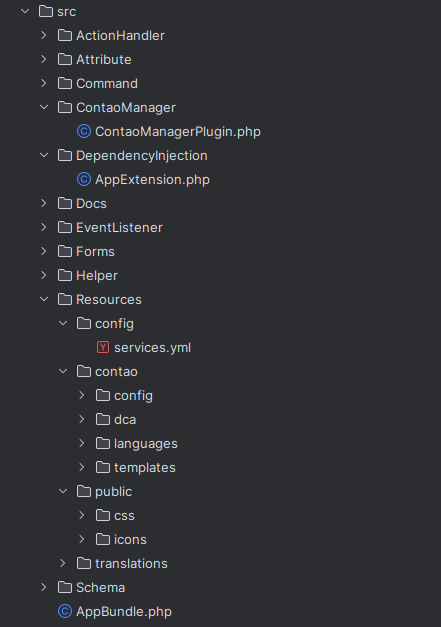The width and height of the screenshot is (441, 627).
Task: Expand the Forms folder chevron
Action: [x=44, y=251]
